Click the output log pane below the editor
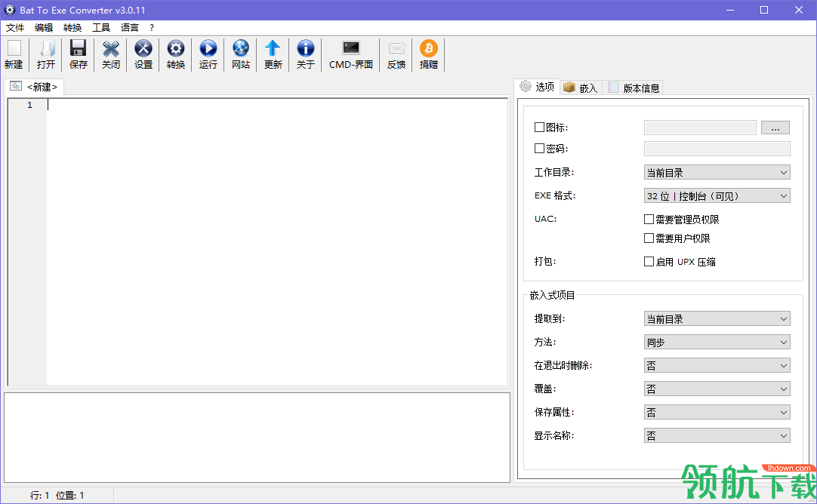The height and width of the screenshot is (504, 817). (x=257, y=438)
